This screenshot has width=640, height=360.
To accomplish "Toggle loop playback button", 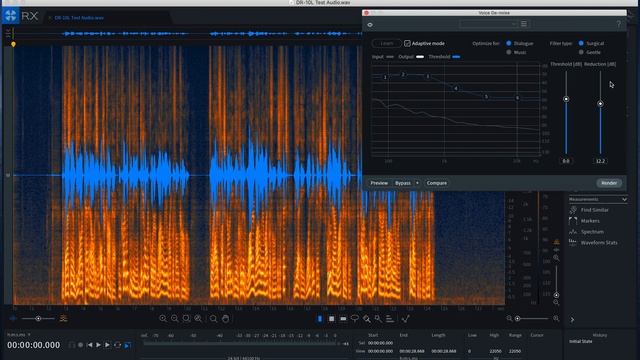I will [118, 345].
